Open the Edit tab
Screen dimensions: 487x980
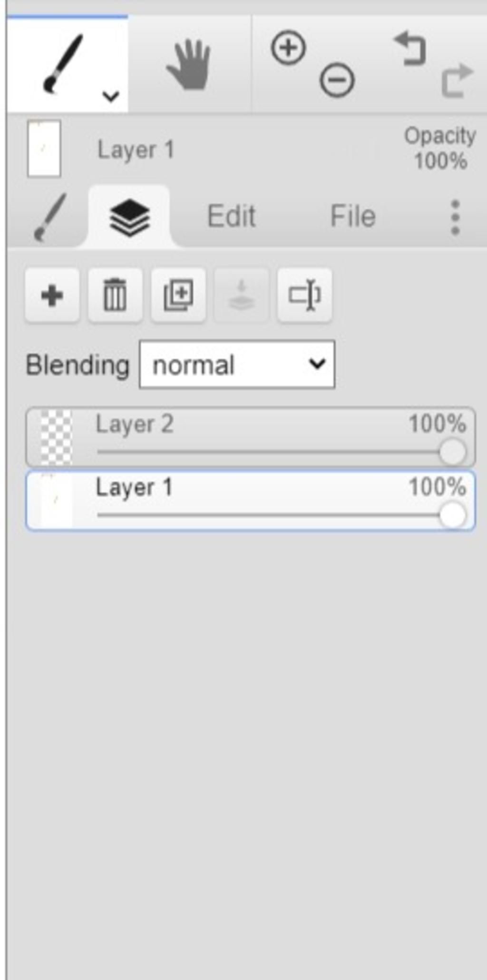pyautogui.click(x=232, y=216)
